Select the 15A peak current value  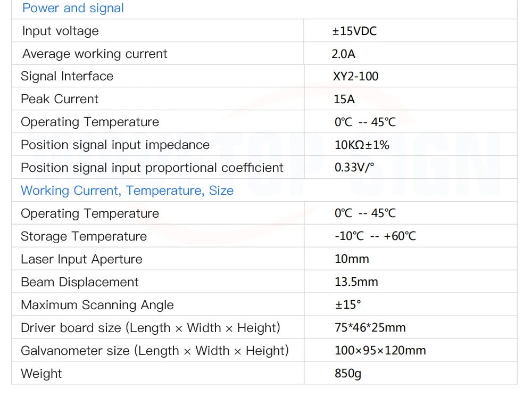click(x=344, y=99)
